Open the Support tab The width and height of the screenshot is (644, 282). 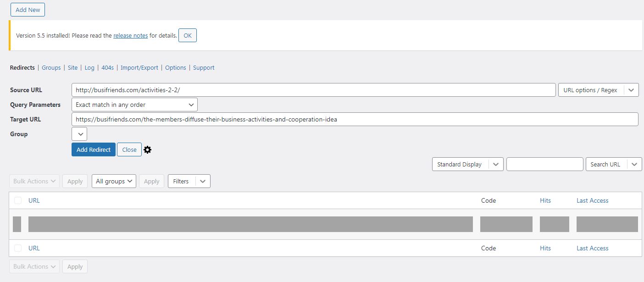[x=204, y=67]
